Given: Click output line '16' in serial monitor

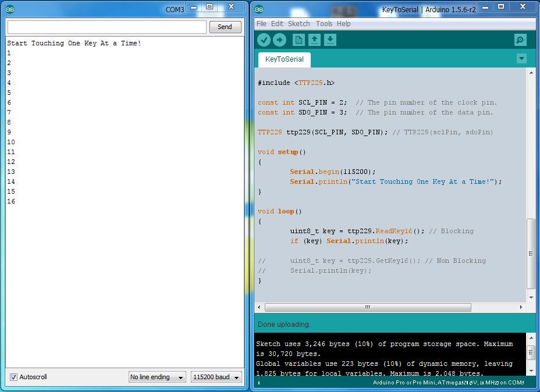Looking at the screenshot, I should click(x=11, y=201).
